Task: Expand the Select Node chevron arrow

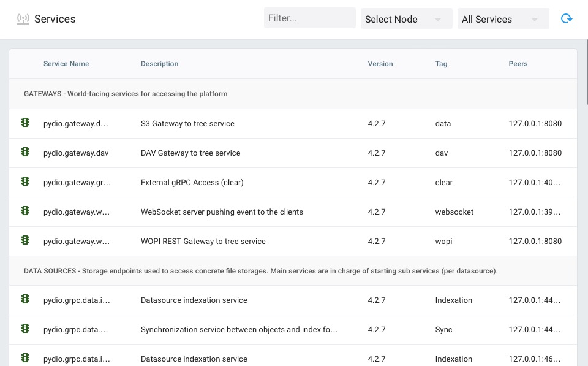Action: [437, 19]
